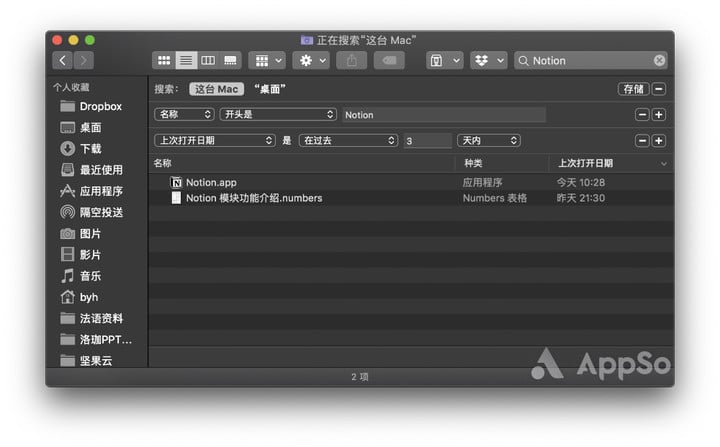Clear the Notion search text

click(659, 60)
